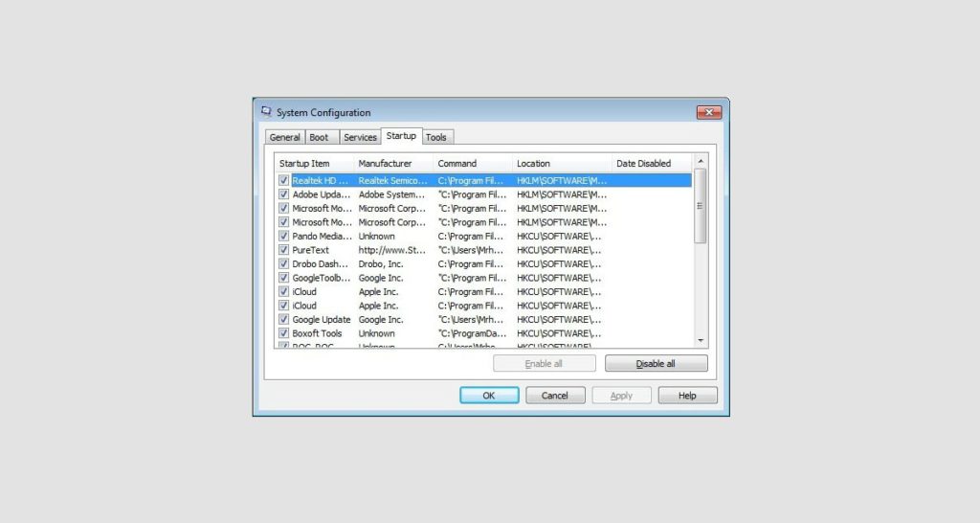Open Help for System Configuration

(687, 396)
